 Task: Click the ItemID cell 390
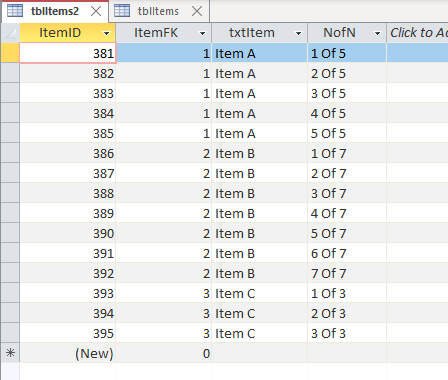coord(68,233)
